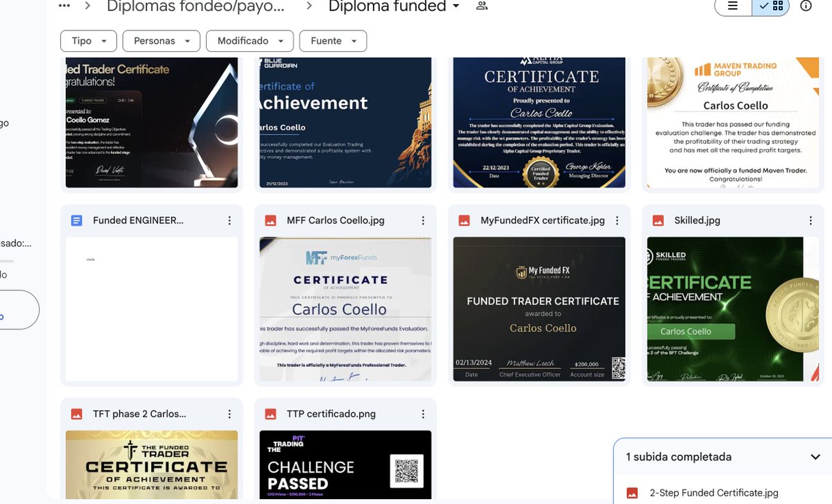Open the Personas filter dropdown
Screen dimensions: 832x504
(x=162, y=41)
